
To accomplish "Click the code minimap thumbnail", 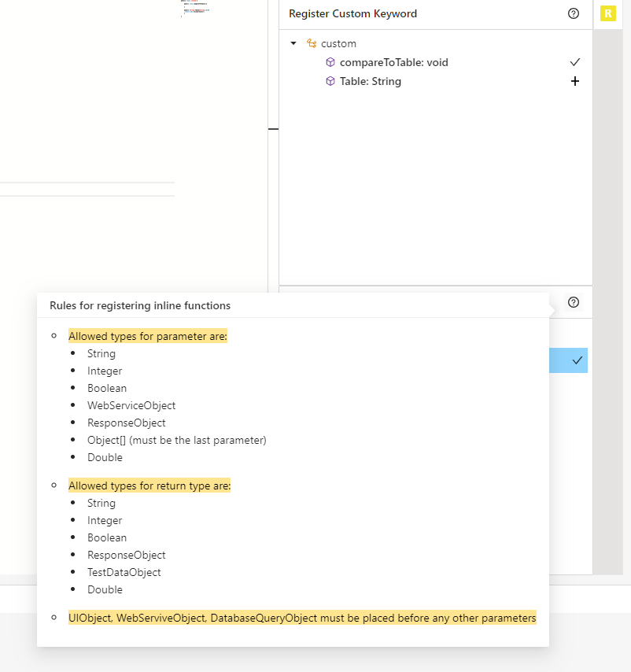I will click(x=195, y=8).
